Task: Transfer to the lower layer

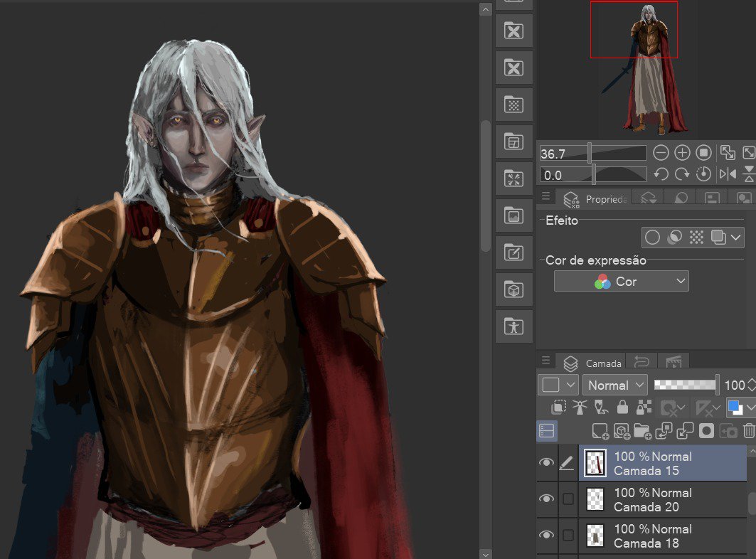Action: pos(664,431)
